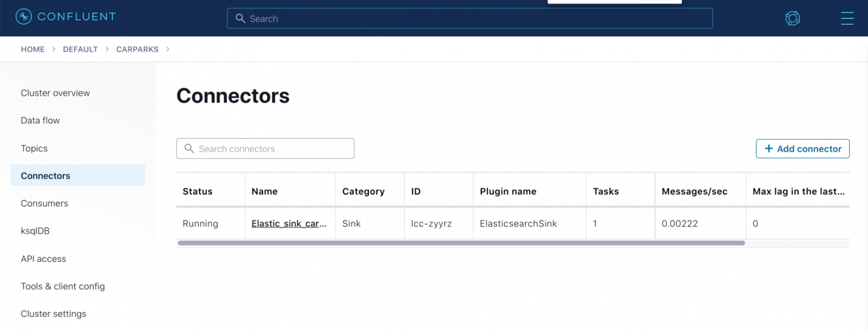
Task: Open Tools & client config
Action: point(63,286)
